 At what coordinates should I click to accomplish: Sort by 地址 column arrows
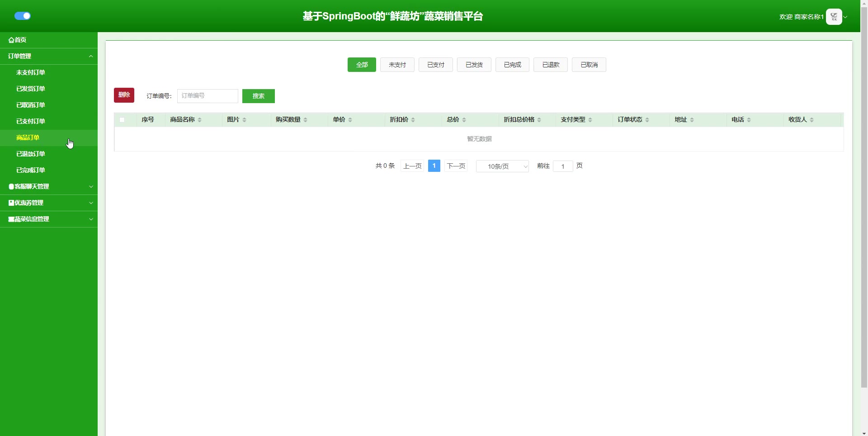point(692,120)
